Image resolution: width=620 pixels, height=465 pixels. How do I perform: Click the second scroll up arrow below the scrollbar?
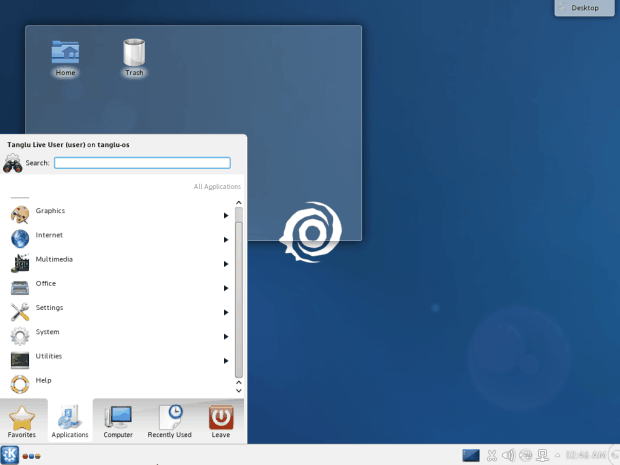[x=238, y=382]
